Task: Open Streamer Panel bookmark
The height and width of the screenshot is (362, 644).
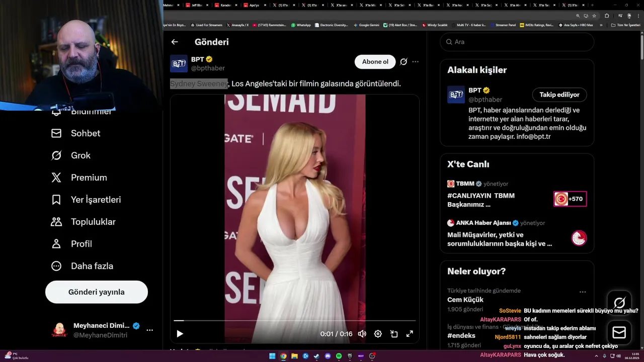Action: [x=503, y=25]
